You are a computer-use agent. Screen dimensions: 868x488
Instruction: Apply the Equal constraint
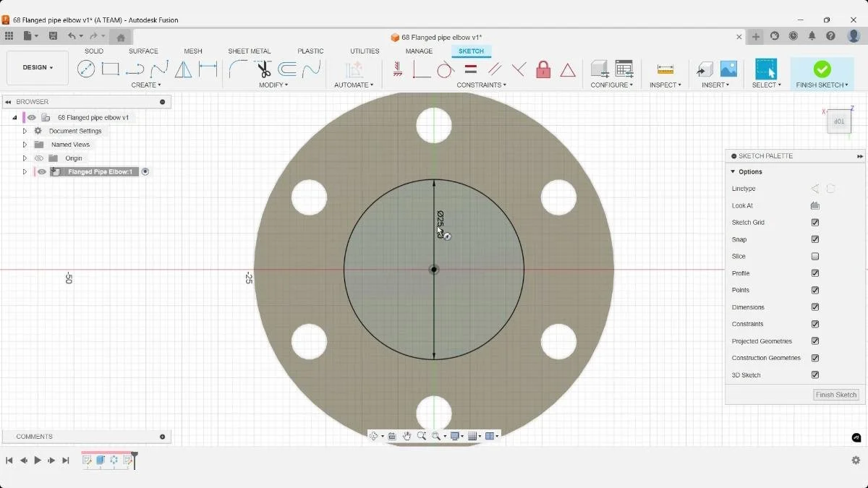[x=470, y=69]
